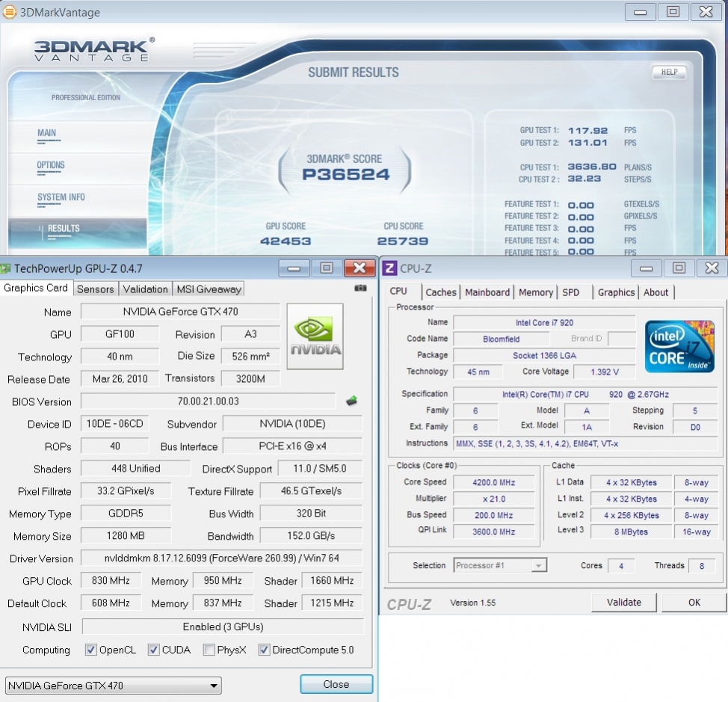Enable the PhysX checkbox

click(209, 650)
